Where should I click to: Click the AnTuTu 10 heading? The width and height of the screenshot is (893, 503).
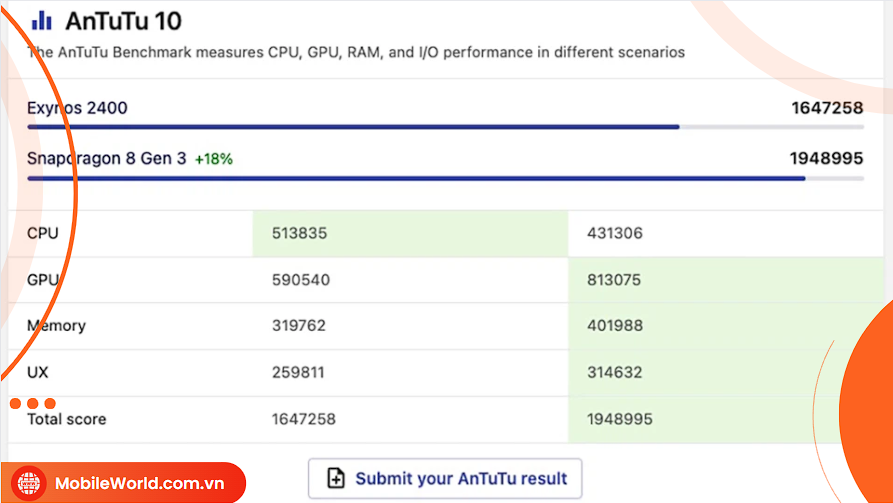(124, 21)
